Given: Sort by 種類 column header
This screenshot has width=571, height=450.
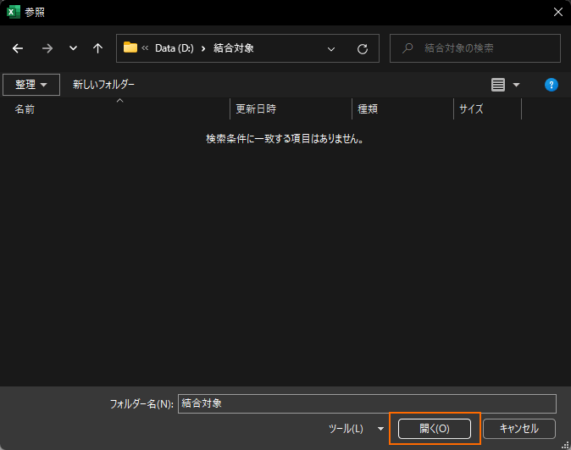Looking at the screenshot, I should 367,109.
